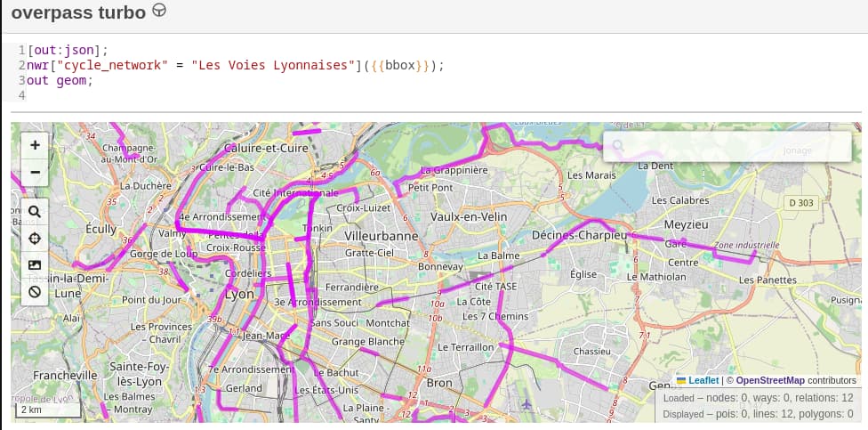The width and height of the screenshot is (868, 430).
Task: Click the Chassieu map label
Action: 591,352
